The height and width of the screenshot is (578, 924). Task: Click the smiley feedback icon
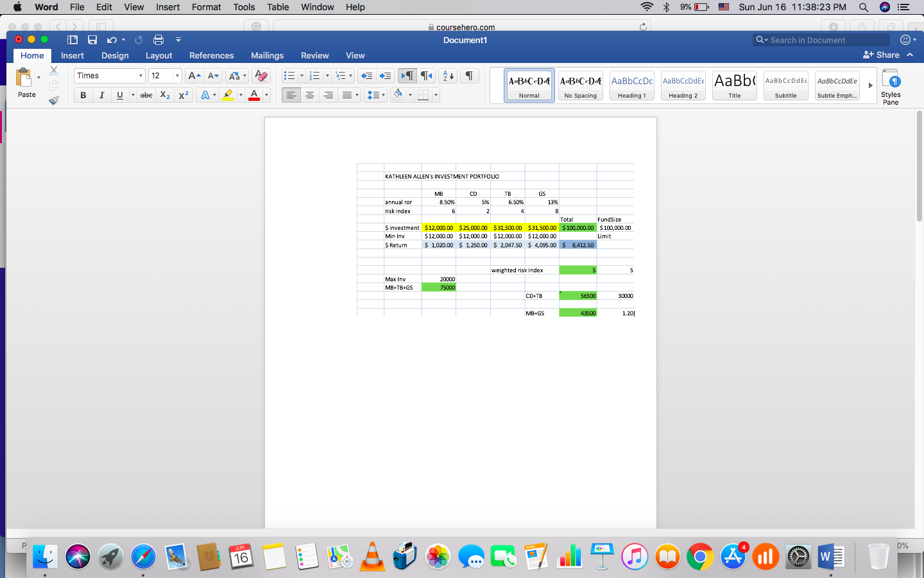905,40
